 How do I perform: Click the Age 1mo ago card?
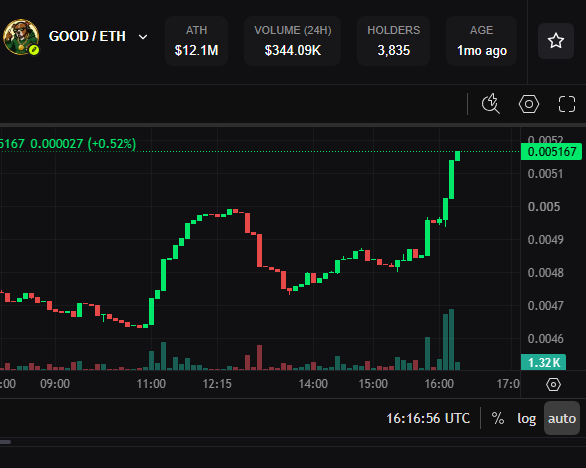pyautogui.click(x=482, y=41)
